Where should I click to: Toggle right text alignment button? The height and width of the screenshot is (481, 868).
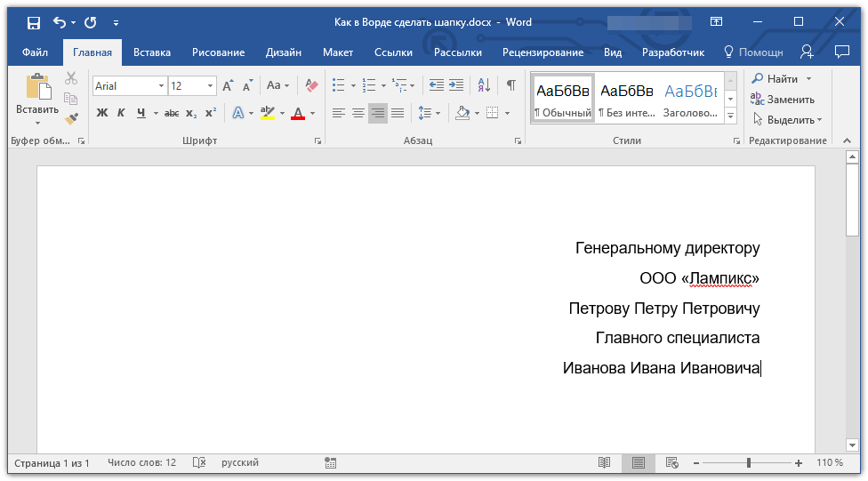click(x=378, y=113)
